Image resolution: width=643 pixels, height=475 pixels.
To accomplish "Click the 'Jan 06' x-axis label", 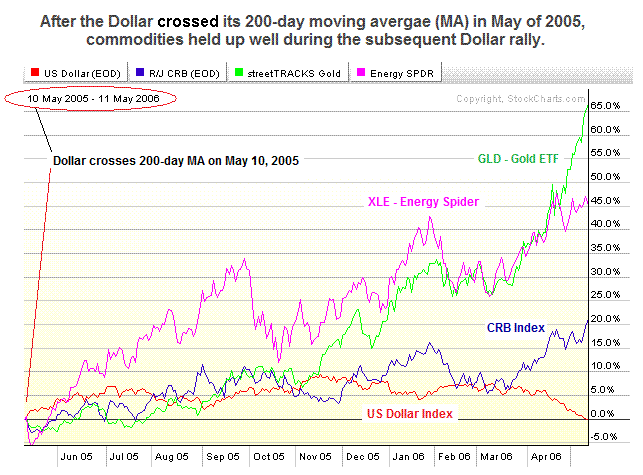I will [x=408, y=457].
